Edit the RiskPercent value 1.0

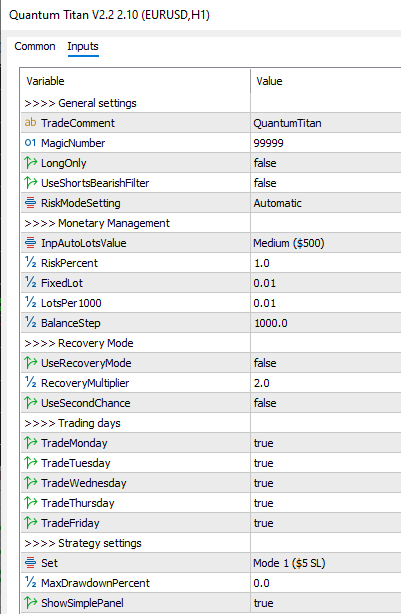326,263
